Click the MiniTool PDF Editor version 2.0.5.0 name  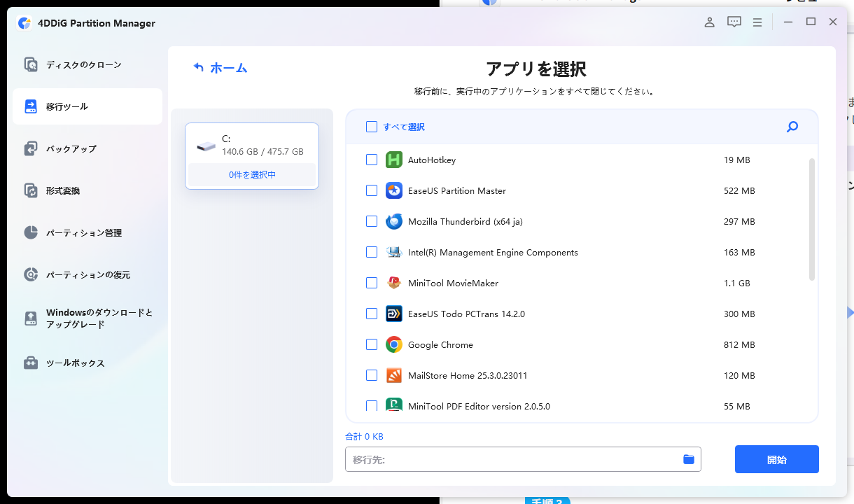pyautogui.click(x=479, y=406)
